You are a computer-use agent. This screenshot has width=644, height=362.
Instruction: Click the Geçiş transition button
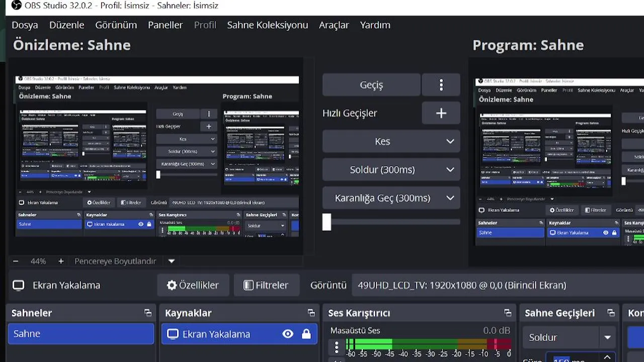point(371,85)
